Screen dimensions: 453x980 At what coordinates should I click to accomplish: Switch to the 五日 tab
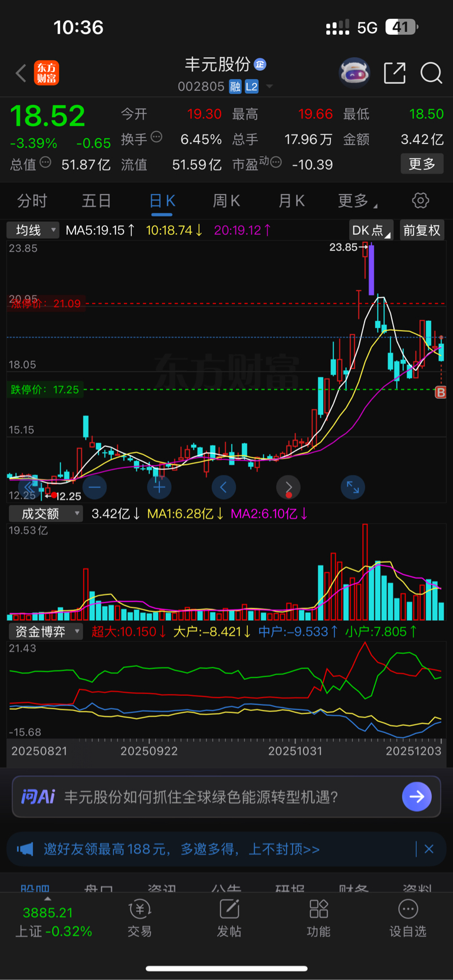click(x=97, y=201)
